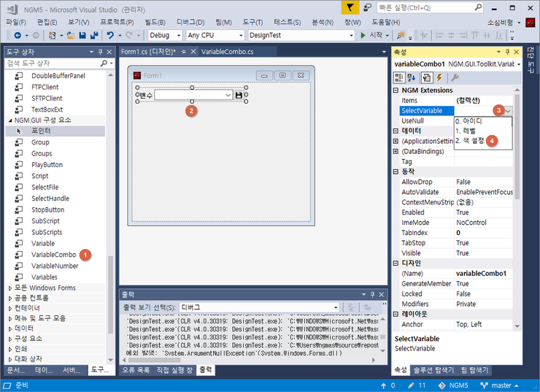Screen dimensions: 540x392
Task: Select VariableCombo in the toolbox
Action: tap(54, 255)
